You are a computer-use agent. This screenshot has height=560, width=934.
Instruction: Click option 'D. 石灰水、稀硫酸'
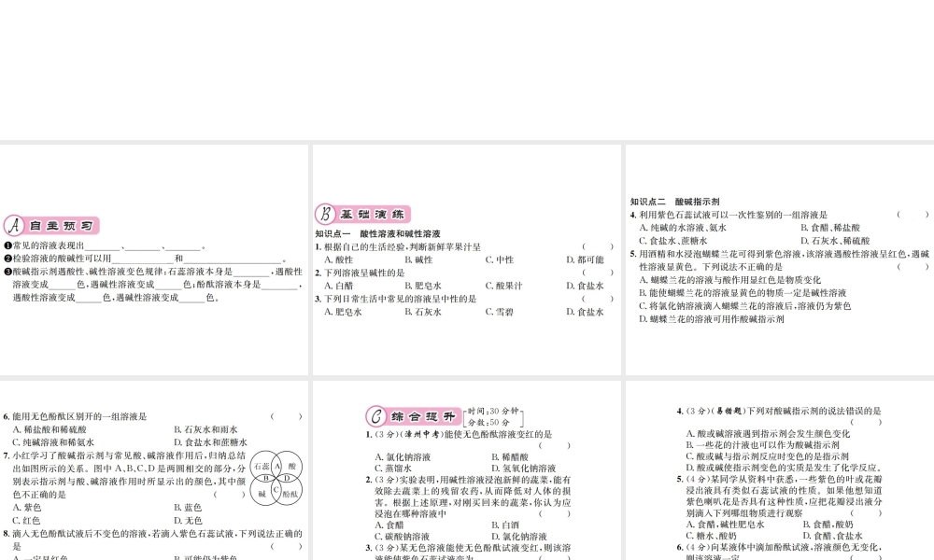pos(835,241)
